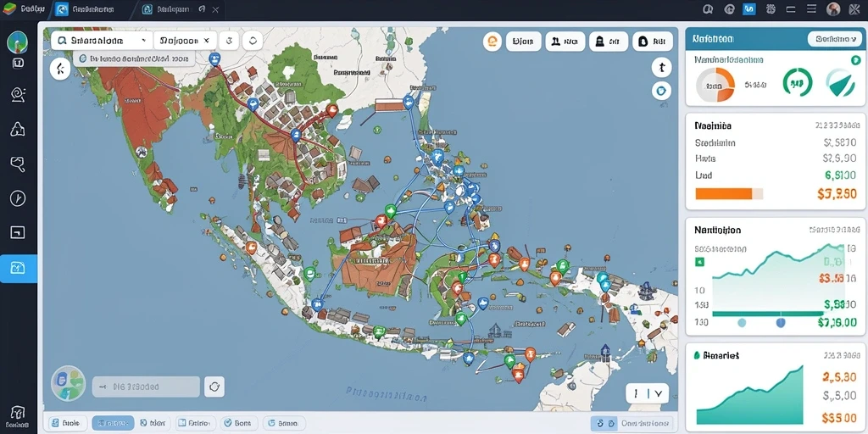This screenshot has height=434, width=868.
Task: Click the round north compass button on the map
Action: click(661, 68)
